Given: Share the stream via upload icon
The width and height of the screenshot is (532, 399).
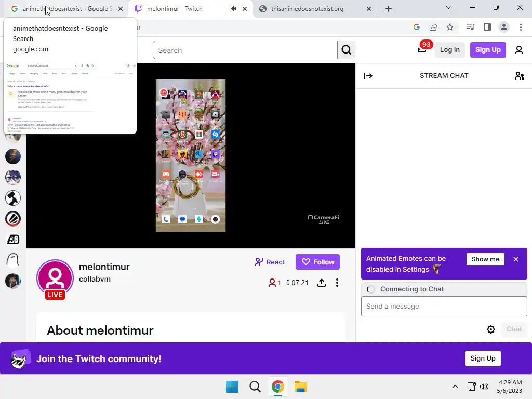Looking at the screenshot, I should [x=321, y=283].
